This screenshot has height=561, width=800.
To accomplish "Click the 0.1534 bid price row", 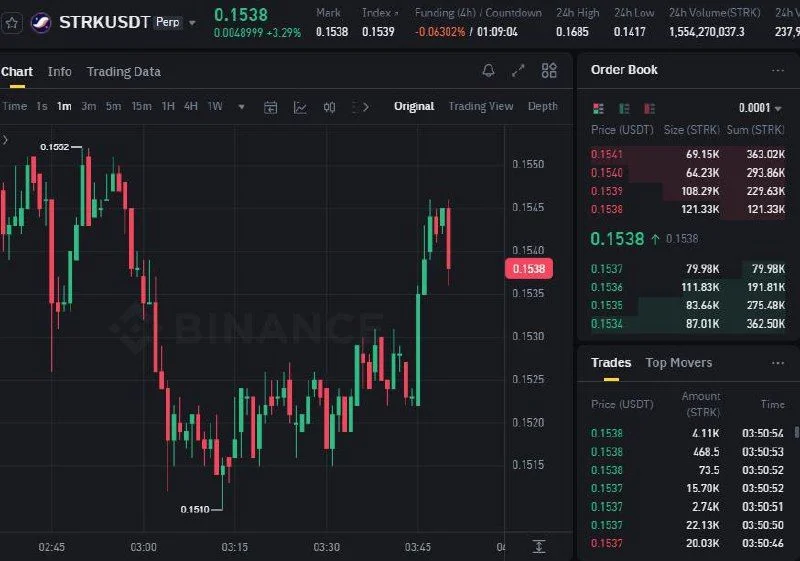I will 688,323.
